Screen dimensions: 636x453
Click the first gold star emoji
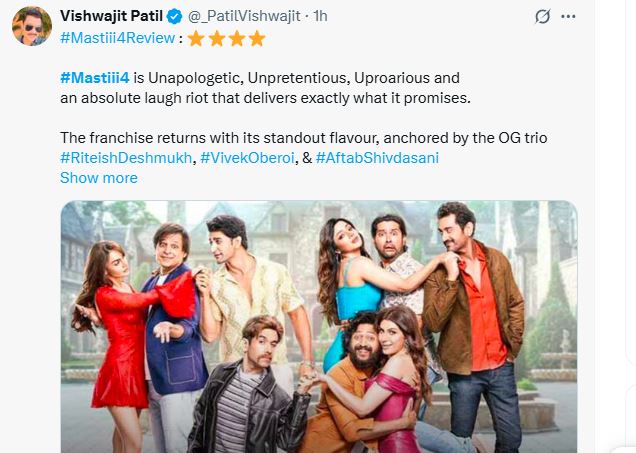[x=195, y=38]
